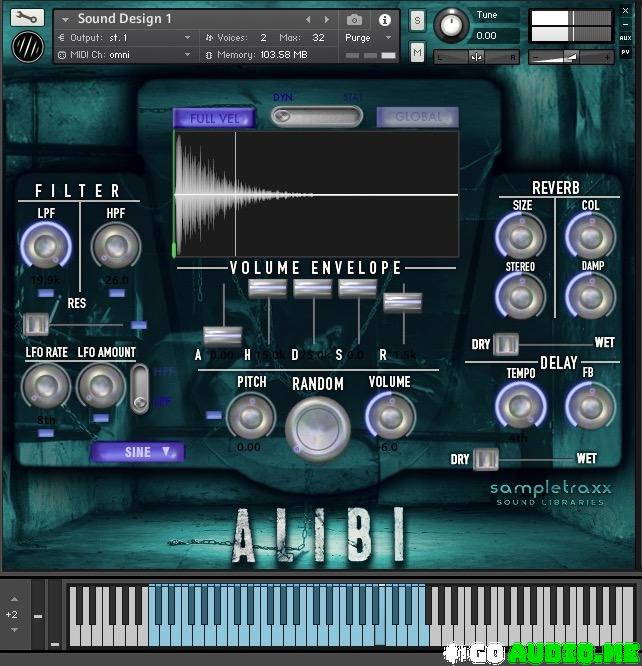Click the pan center marker
The height and width of the screenshot is (666, 642).
(476, 57)
